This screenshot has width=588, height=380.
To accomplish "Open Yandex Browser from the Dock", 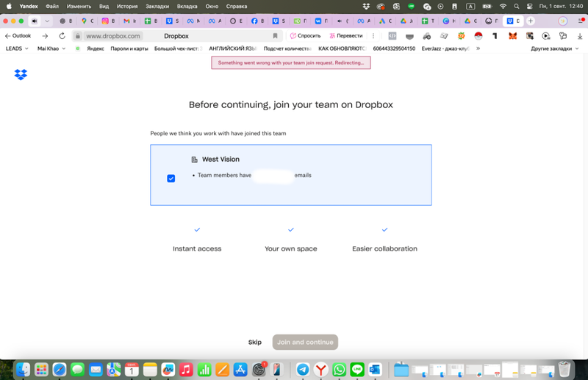I will pyautogui.click(x=321, y=370).
